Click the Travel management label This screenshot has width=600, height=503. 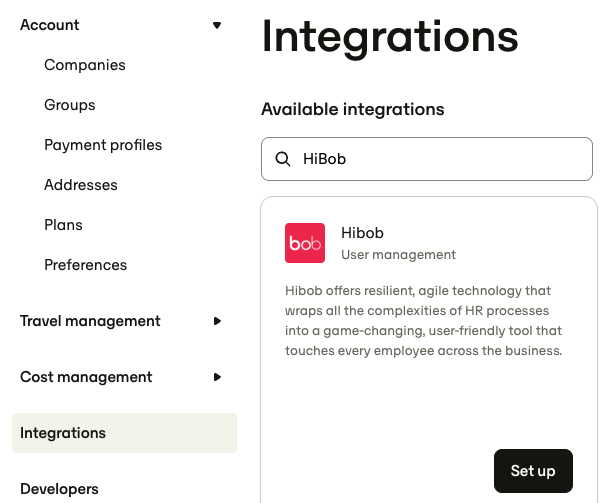point(90,321)
